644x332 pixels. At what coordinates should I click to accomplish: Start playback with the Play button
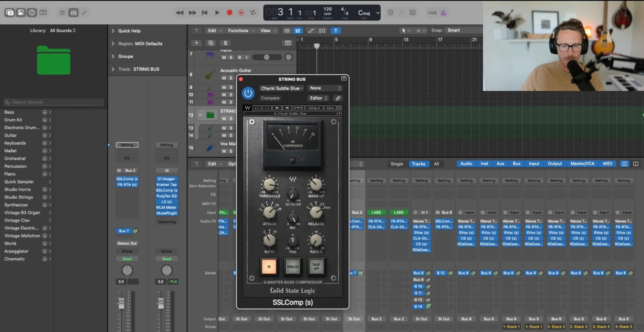pos(217,13)
